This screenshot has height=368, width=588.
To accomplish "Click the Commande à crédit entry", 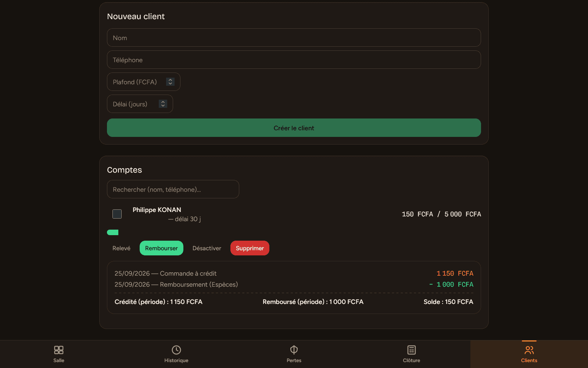I will 165,273.
